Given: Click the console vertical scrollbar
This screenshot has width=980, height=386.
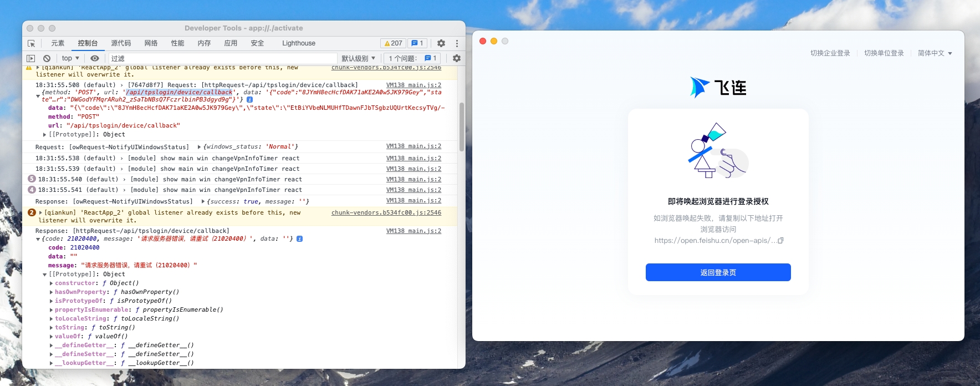Looking at the screenshot, I should pos(462,127).
